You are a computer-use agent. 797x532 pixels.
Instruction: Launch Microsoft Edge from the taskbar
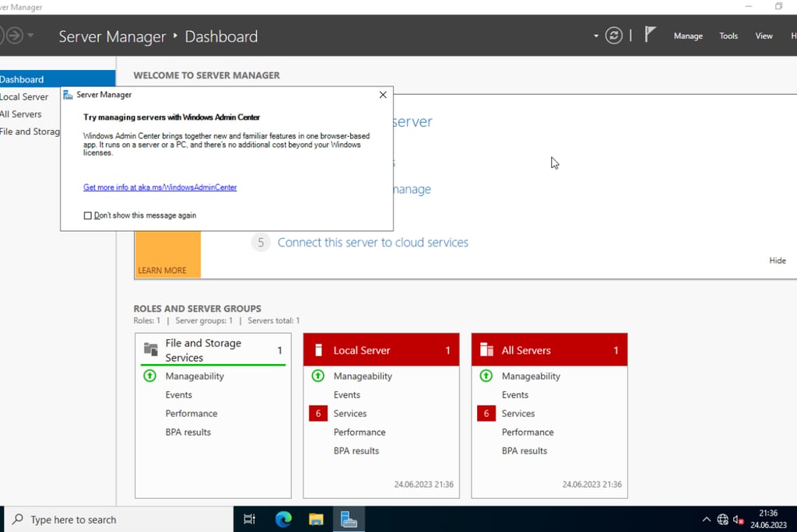(283, 520)
